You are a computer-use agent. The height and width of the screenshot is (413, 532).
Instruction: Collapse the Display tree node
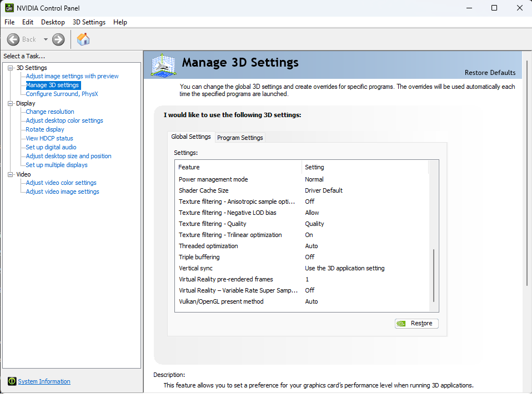pos(11,103)
